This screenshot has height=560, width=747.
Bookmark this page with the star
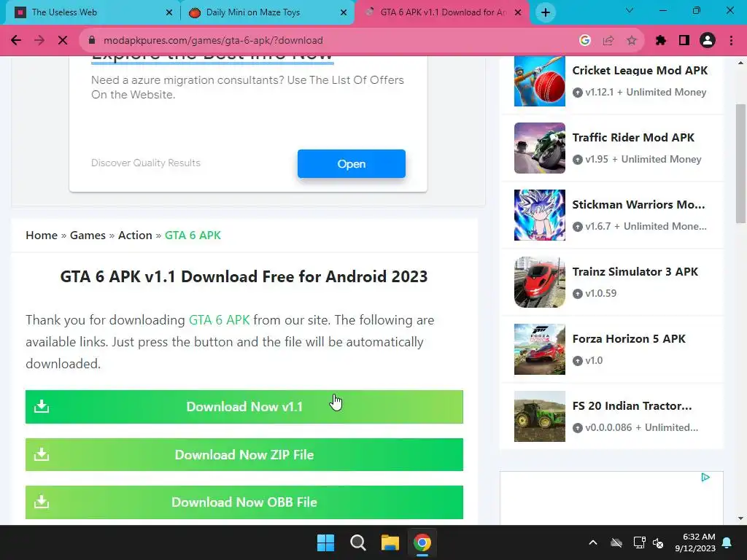632,41
